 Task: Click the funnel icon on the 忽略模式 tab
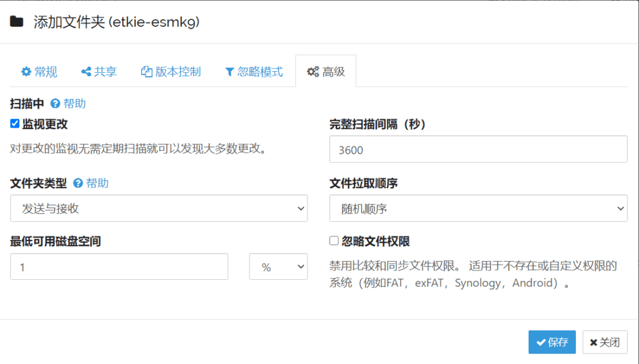(229, 72)
